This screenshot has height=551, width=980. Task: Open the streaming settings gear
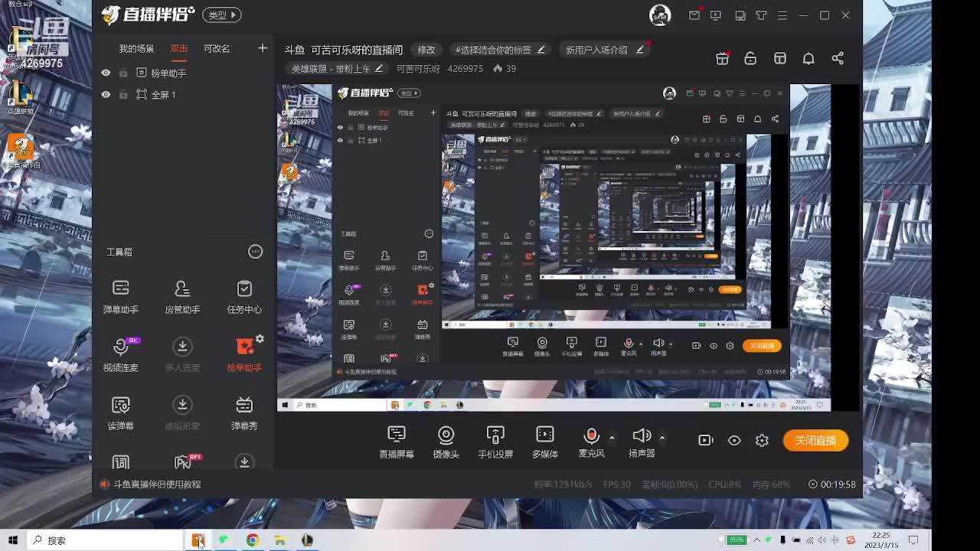click(x=762, y=441)
